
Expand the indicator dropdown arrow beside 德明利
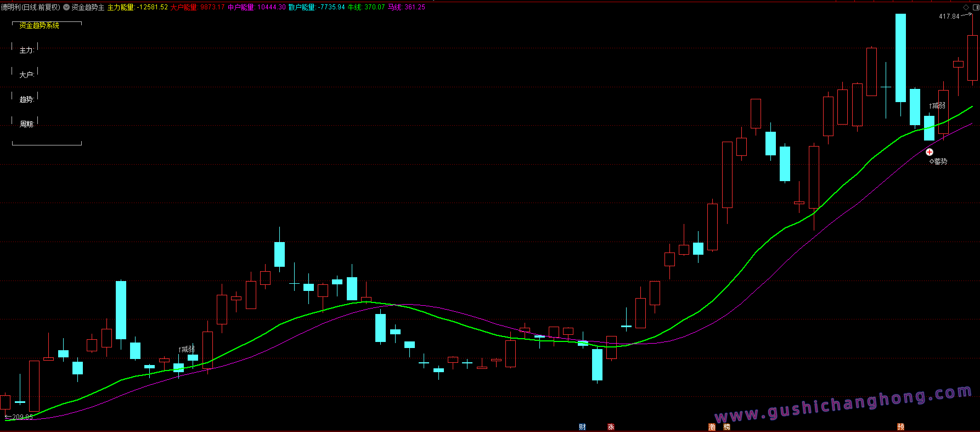coord(66,7)
